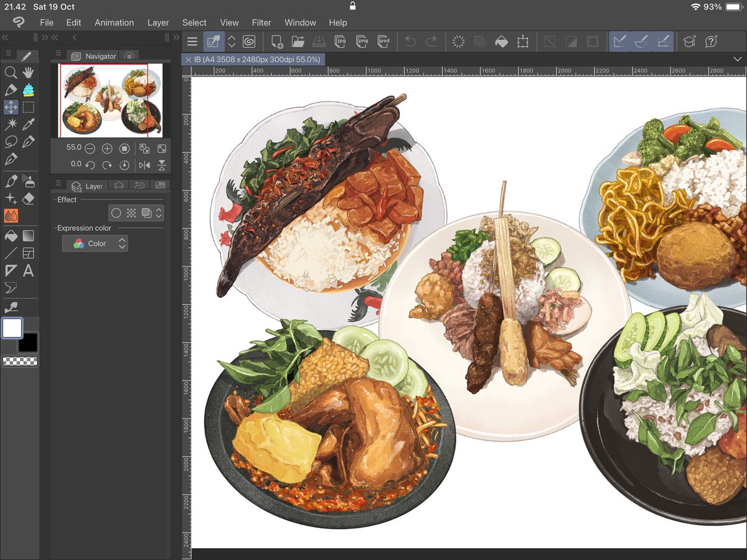747x560 pixels.
Task: Flip the navigator view horizontally
Action: [x=144, y=165]
